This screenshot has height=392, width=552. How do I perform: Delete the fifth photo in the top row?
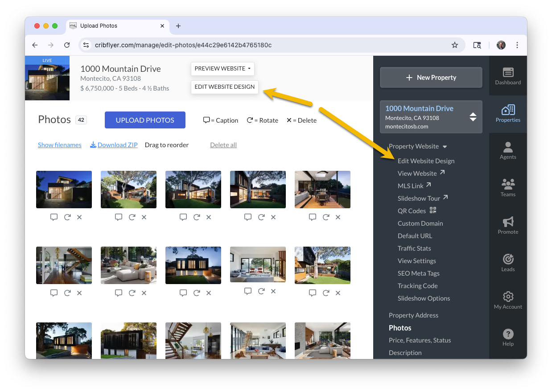(x=338, y=217)
